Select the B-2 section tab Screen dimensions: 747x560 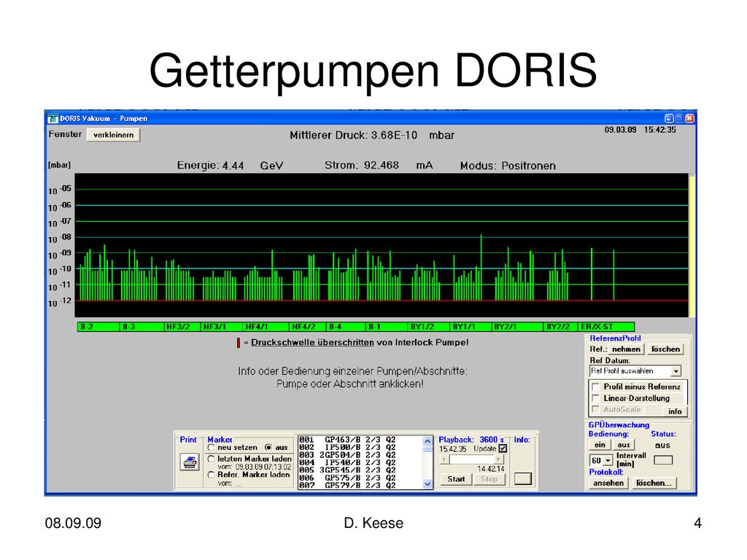(98, 327)
